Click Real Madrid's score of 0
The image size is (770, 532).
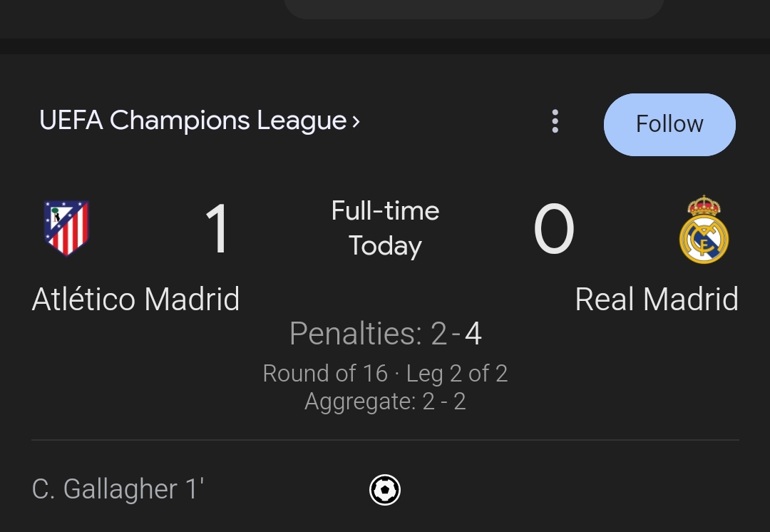click(x=553, y=230)
